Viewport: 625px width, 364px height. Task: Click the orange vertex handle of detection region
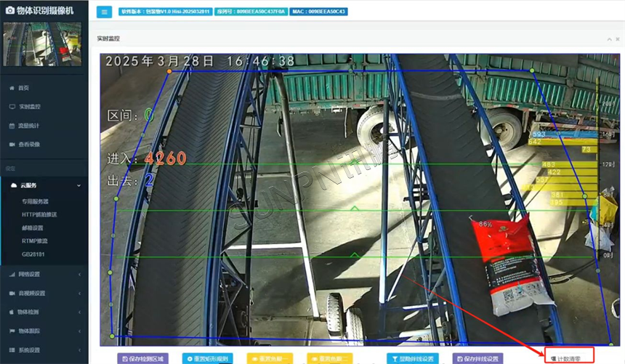[169, 71]
